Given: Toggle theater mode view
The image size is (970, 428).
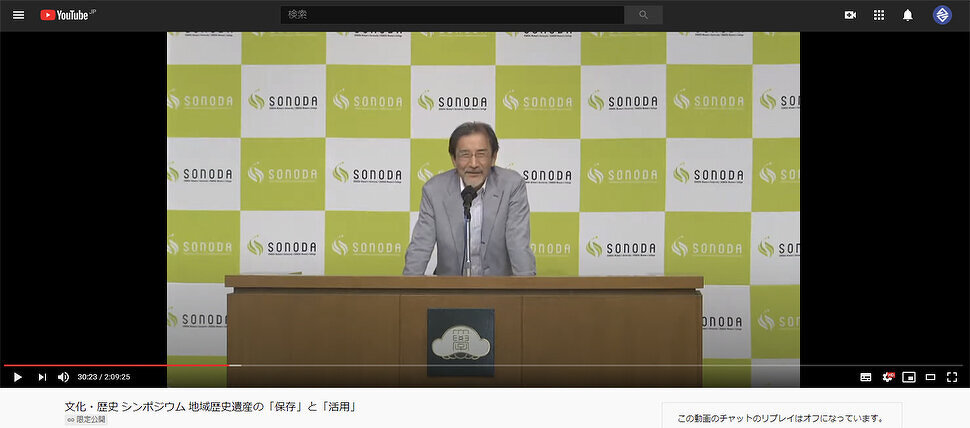Looking at the screenshot, I should (930, 377).
